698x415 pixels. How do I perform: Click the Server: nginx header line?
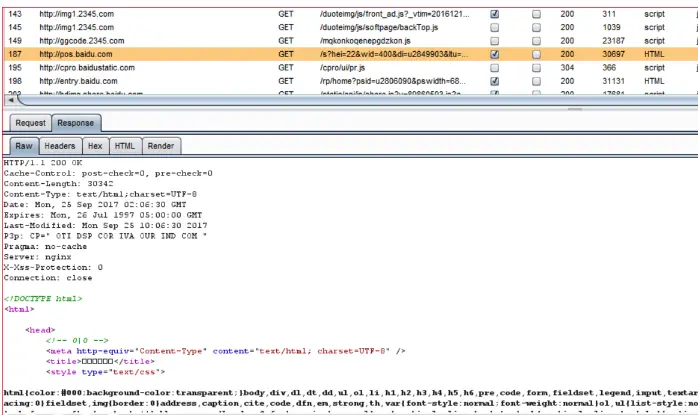click(x=37, y=257)
